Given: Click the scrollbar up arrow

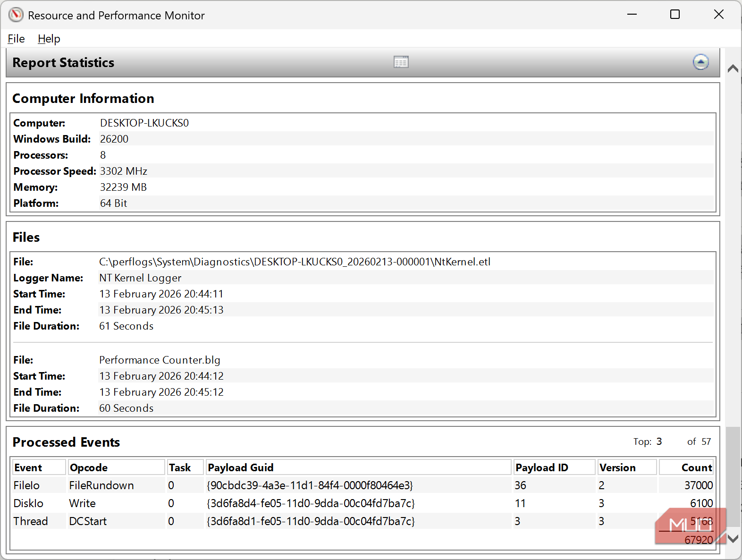Looking at the screenshot, I should coord(733,69).
